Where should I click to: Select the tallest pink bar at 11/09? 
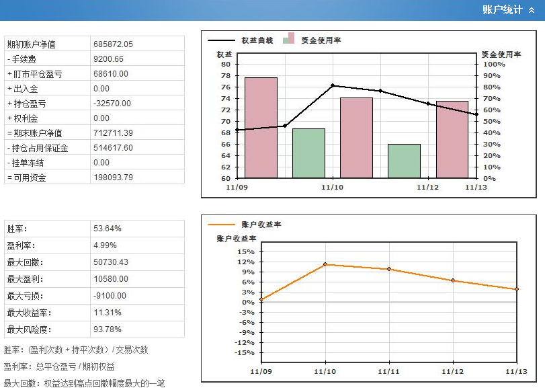click(261, 127)
